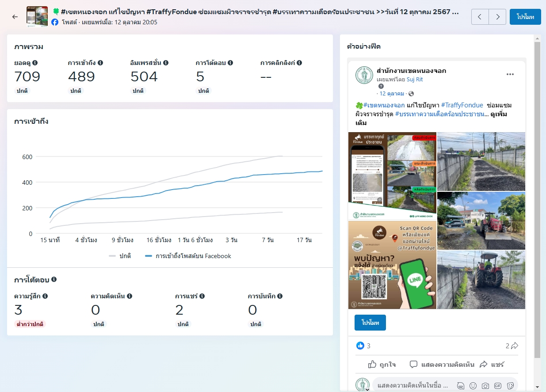Click the feed preview vertical scrollbar

(537, 199)
